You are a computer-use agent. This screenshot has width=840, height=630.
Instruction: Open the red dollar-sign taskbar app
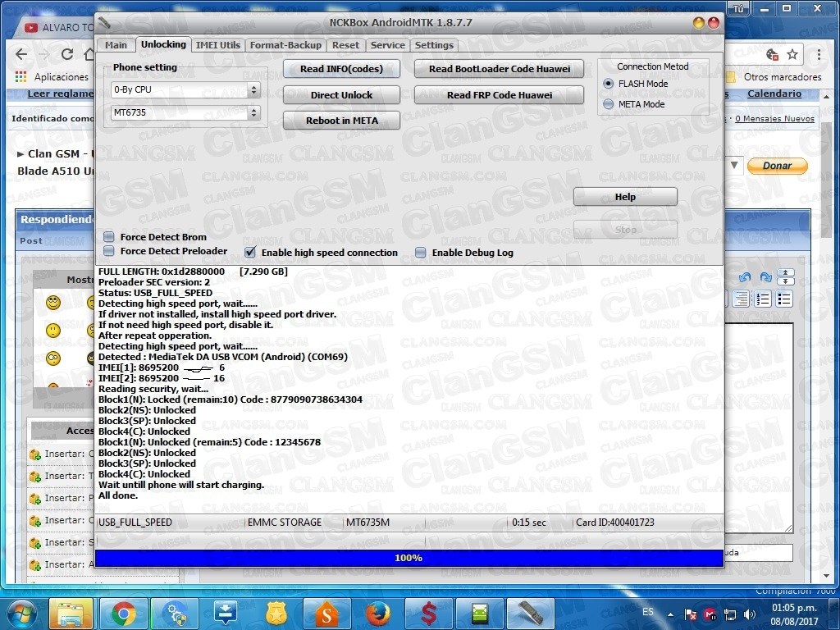click(x=429, y=614)
